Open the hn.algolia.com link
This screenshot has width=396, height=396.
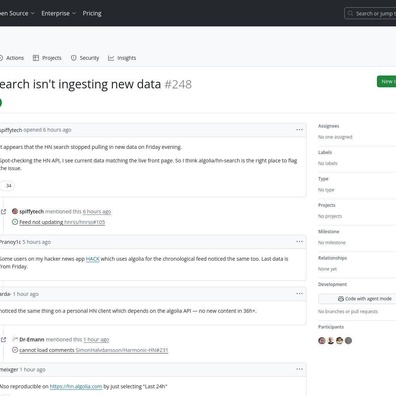76,386
